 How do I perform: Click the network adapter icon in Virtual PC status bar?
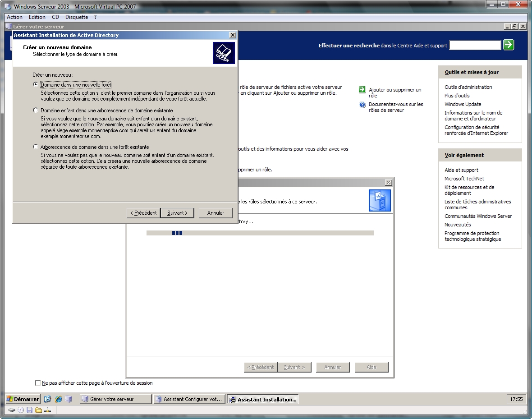(47, 410)
